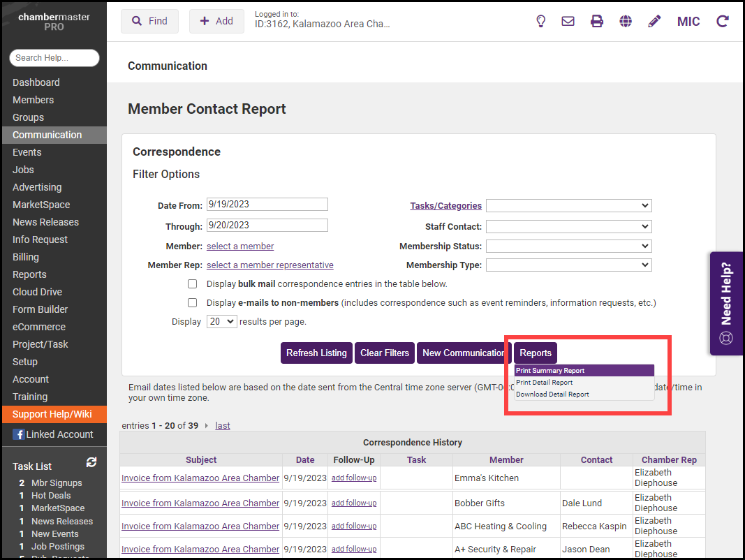This screenshot has width=745, height=560.
Task: Choose Print Summary Report menu option
Action: pos(550,371)
